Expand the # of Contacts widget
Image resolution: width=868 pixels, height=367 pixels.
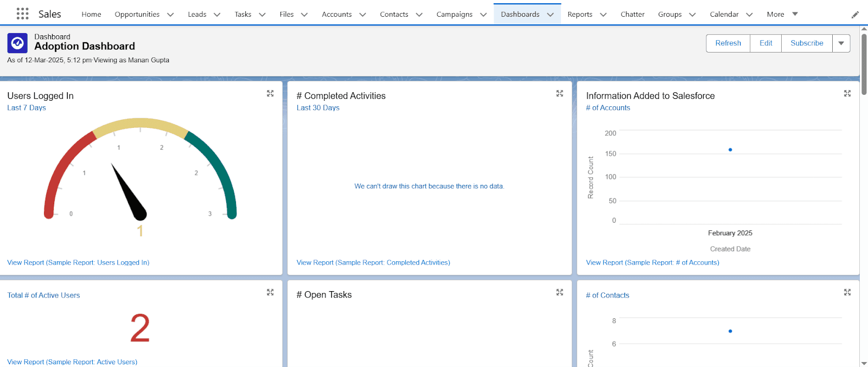point(847,292)
